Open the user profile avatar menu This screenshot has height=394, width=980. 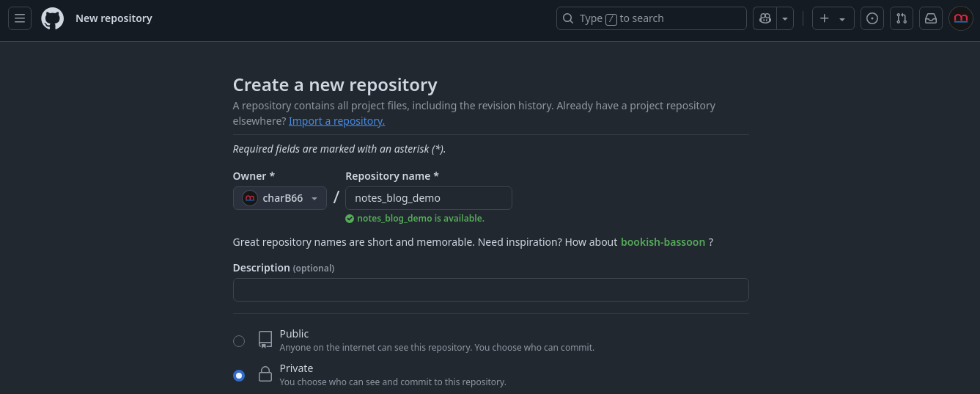click(x=961, y=18)
